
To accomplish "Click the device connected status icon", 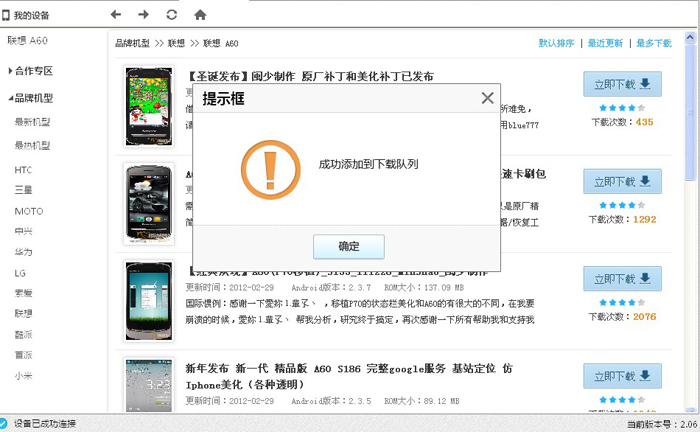I will coord(5,423).
